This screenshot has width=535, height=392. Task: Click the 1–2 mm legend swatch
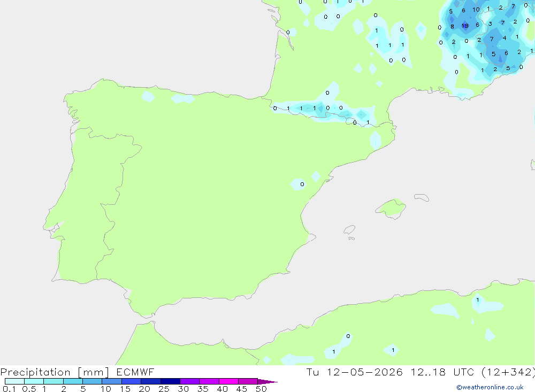(53, 381)
